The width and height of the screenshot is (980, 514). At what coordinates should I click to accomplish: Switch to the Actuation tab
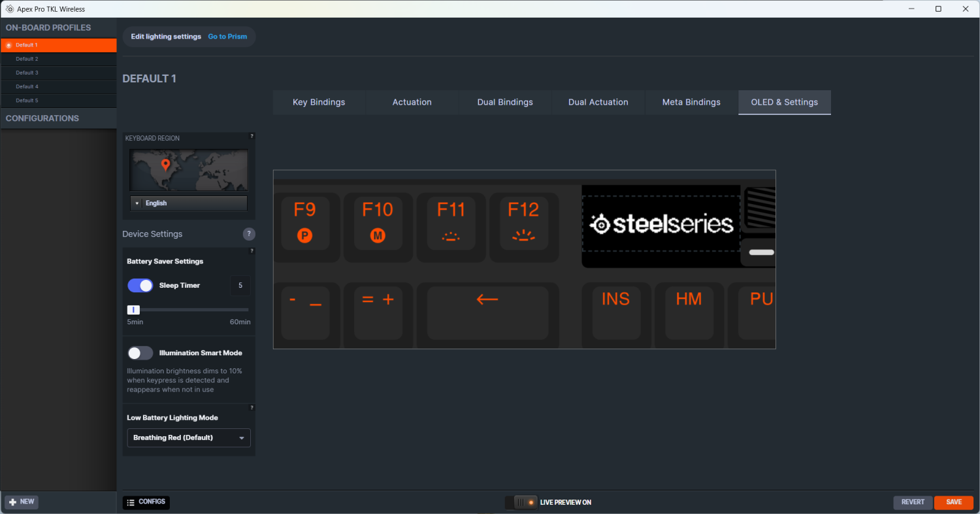[x=412, y=102]
